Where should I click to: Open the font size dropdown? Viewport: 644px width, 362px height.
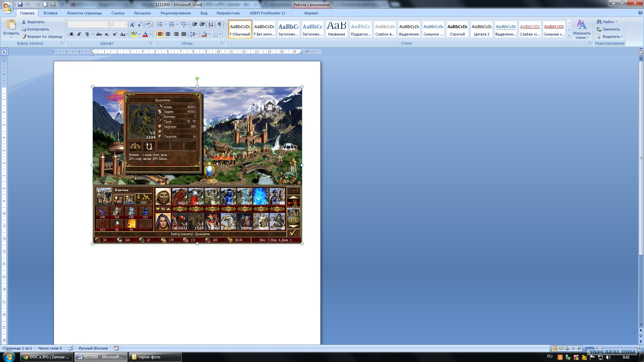(x=125, y=24)
